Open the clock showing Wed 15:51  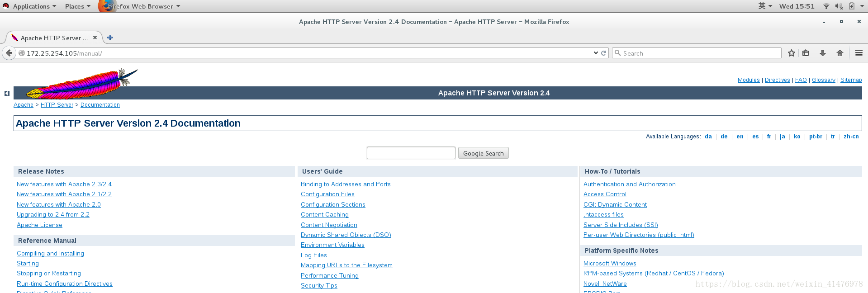tap(797, 6)
